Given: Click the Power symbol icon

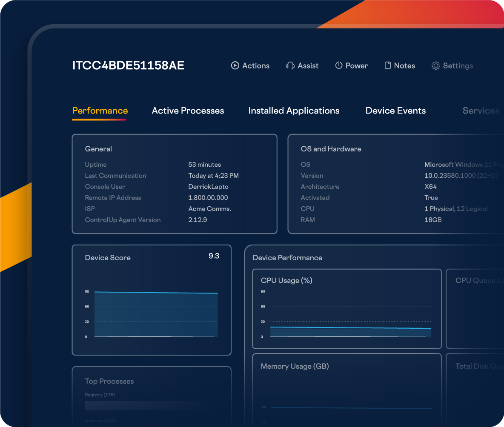Looking at the screenshot, I should click(x=339, y=65).
